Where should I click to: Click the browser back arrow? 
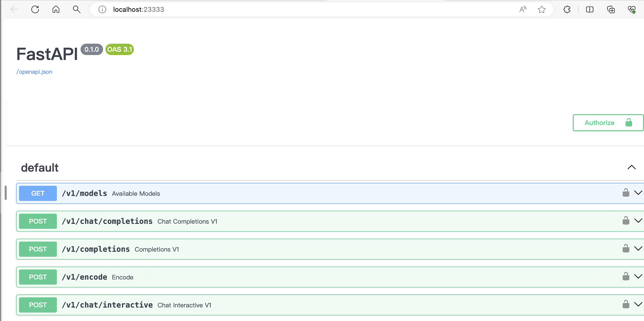pyautogui.click(x=14, y=10)
